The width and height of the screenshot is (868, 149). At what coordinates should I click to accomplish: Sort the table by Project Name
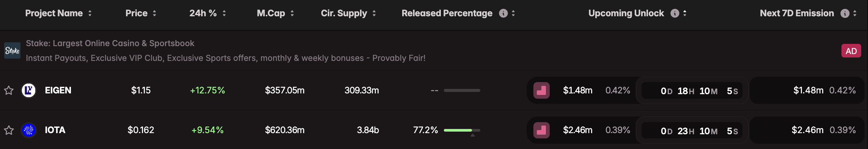coord(58,13)
